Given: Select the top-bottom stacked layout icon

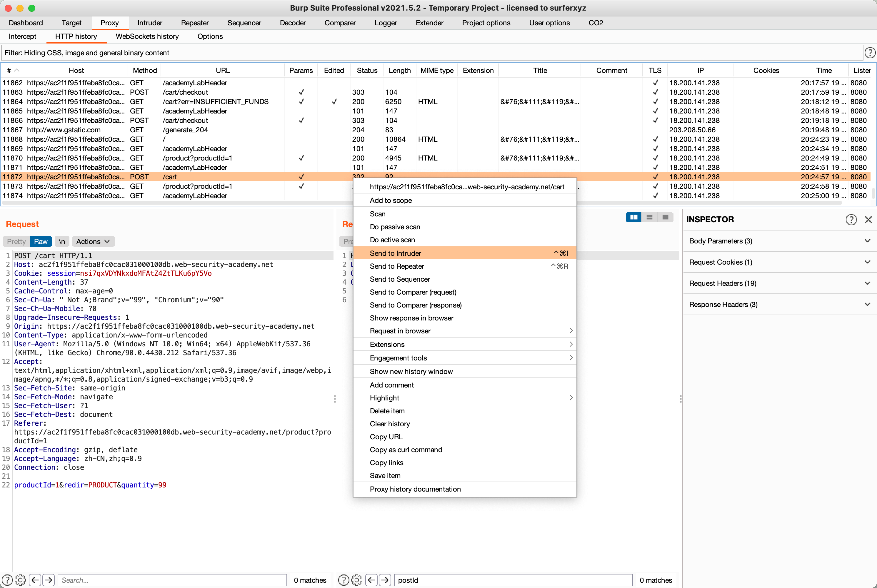Looking at the screenshot, I should tap(649, 217).
